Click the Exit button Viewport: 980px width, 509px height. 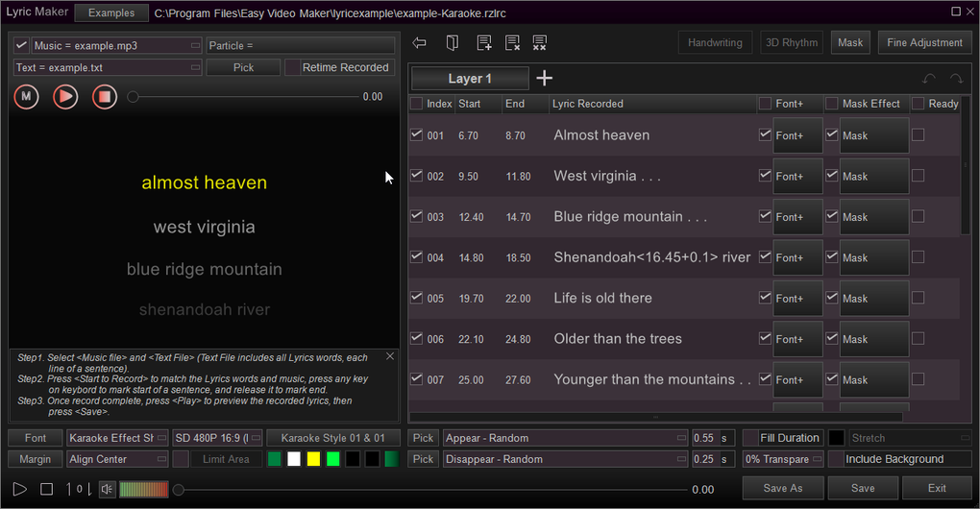click(936, 488)
